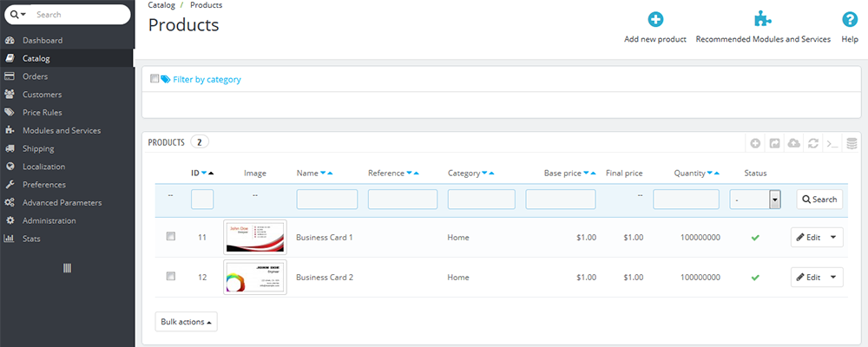The width and height of the screenshot is (868, 347).
Task: Click the export icon in Products panel header
Action: (x=775, y=143)
